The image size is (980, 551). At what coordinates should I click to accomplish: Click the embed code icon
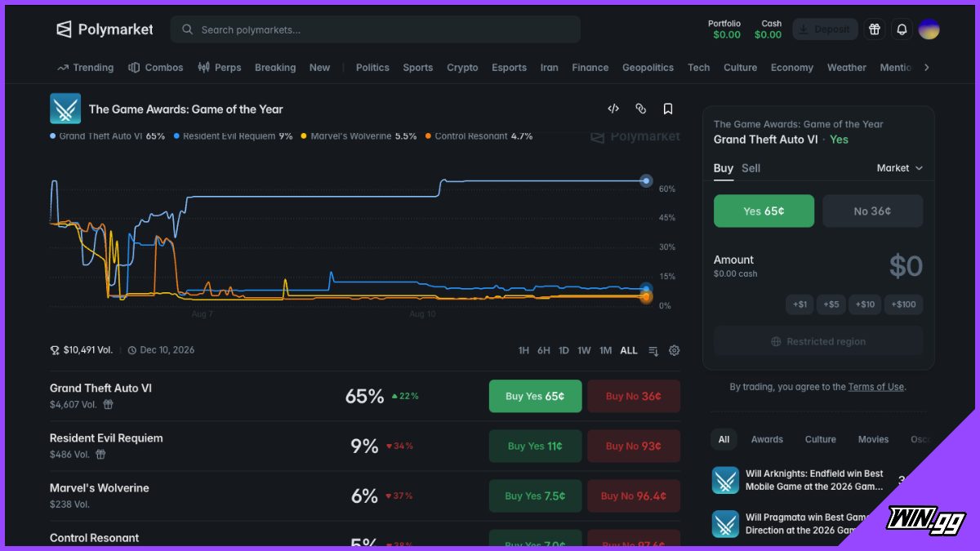613,109
